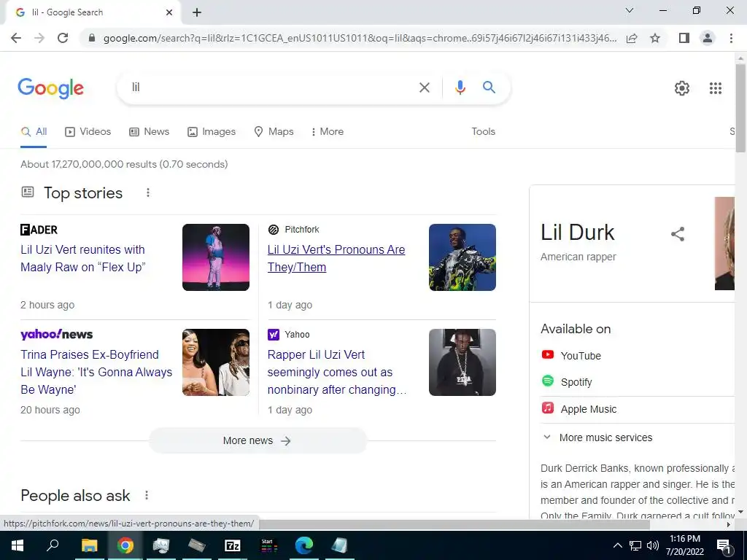The width and height of the screenshot is (747, 560).
Task: Click the FADER source logo
Action: point(39,230)
